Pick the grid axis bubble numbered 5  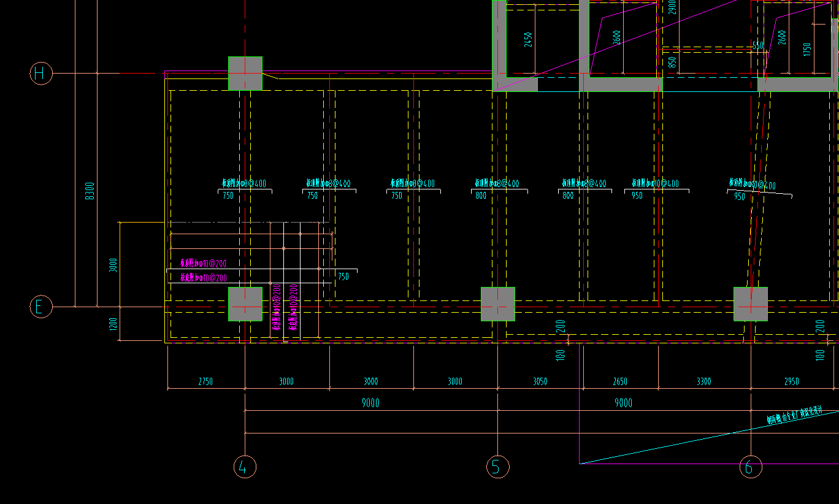pyautogui.click(x=497, y=467)
